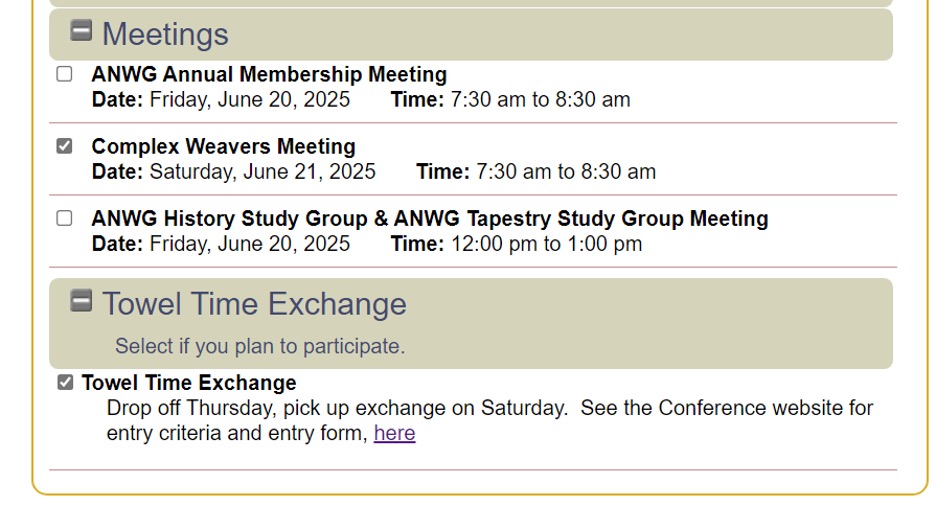Uncheck the Towel Time Exchange checkbox
This screenshot has width=936, height=506.
65,382
